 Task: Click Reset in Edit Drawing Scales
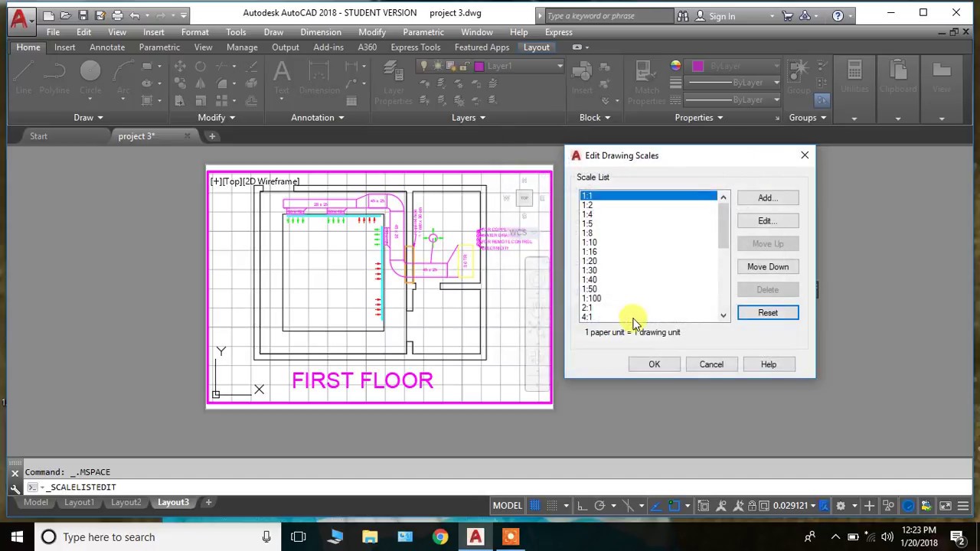coord(768,313)
